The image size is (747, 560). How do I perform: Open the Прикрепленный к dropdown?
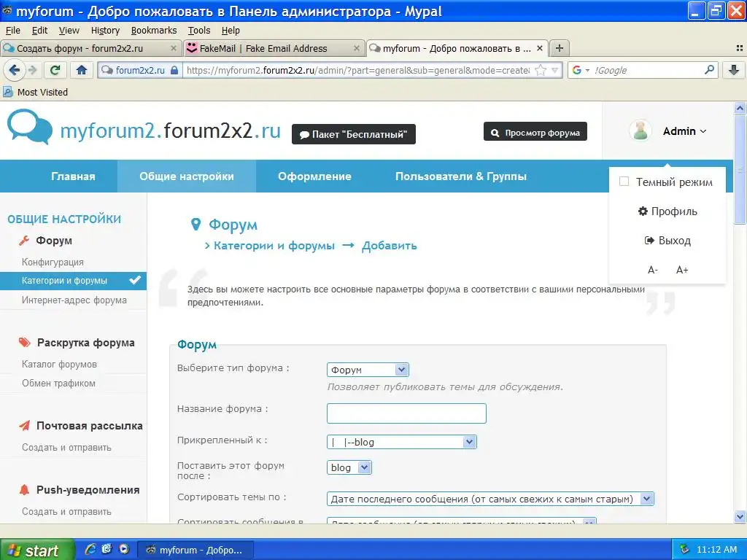402,442
